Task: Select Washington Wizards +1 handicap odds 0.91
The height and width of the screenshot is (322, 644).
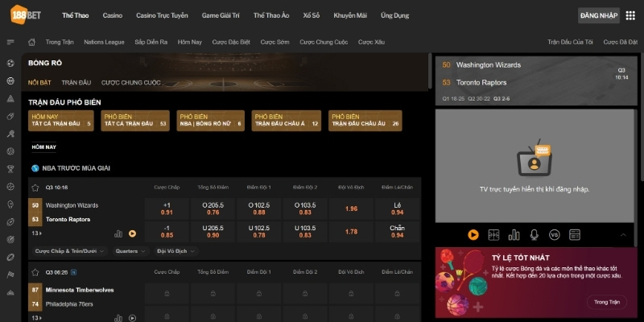Action: pyautogui.click(x=167, y=208)
